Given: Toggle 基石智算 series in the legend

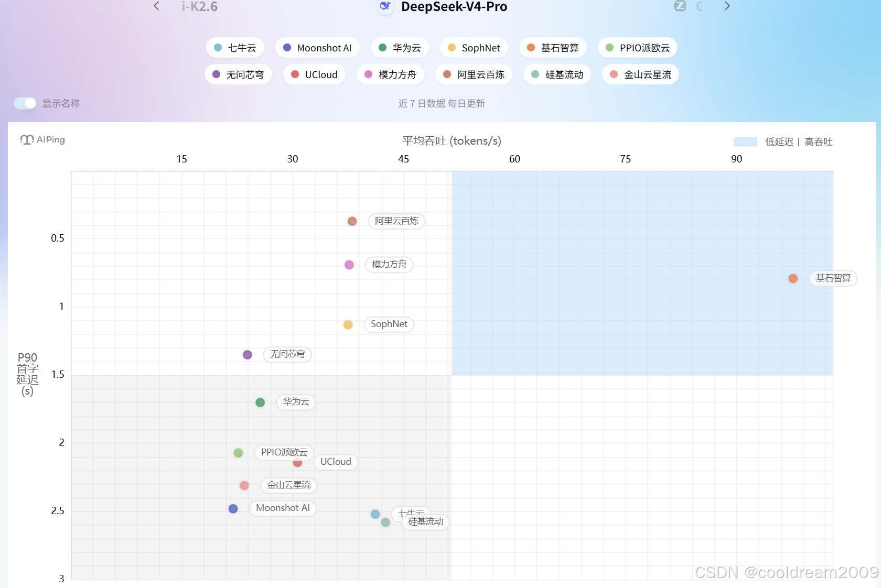Looking at the screenshot, I should [553, 48].
